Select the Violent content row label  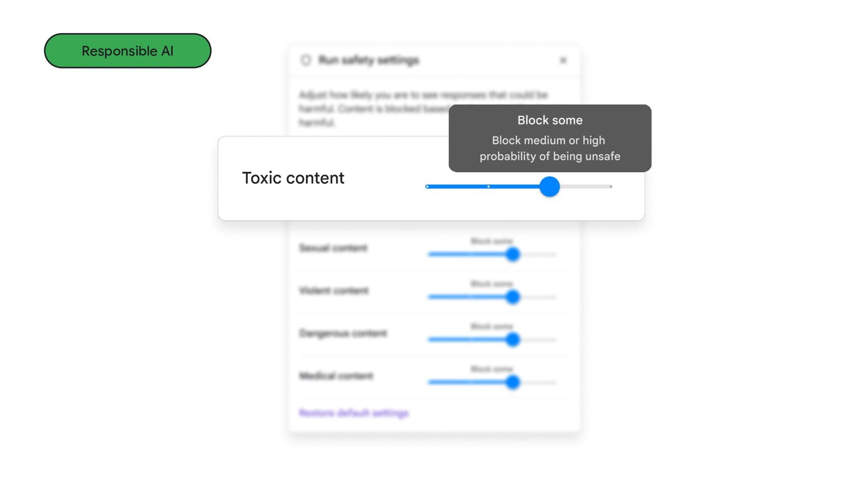(x=334, y=291)
